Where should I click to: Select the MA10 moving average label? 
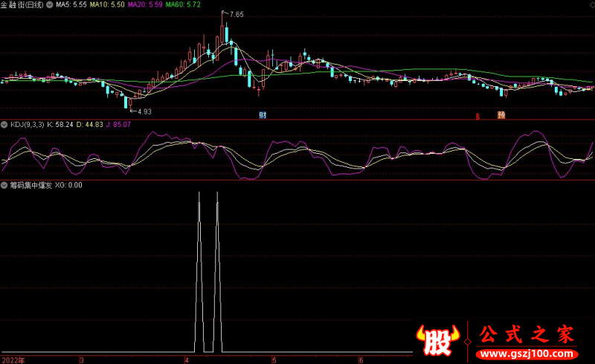[107, 4]
